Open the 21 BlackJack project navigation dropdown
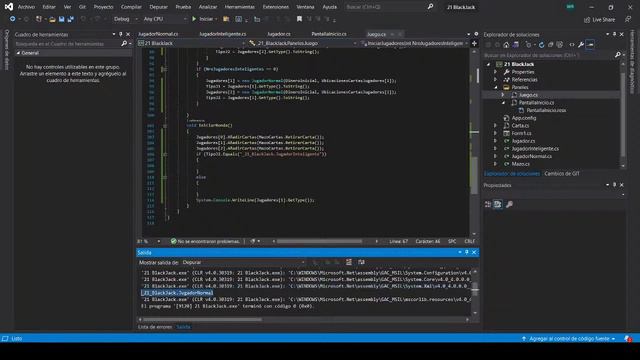This screenshot has width=640, height=360. point(191,43)
